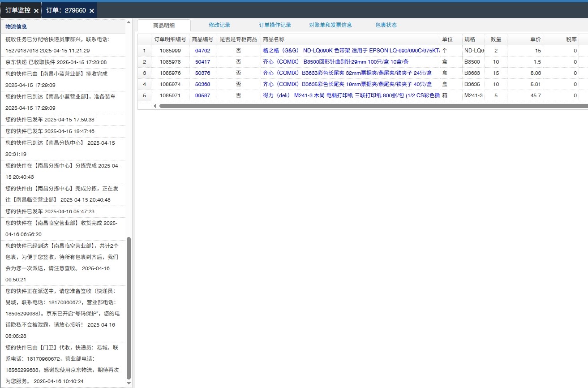Image resolution: width=588 pixels, height=388 pixels.
Task: Open the 得力 M241-3 电脑打印纸 product link
Action: 351,95
